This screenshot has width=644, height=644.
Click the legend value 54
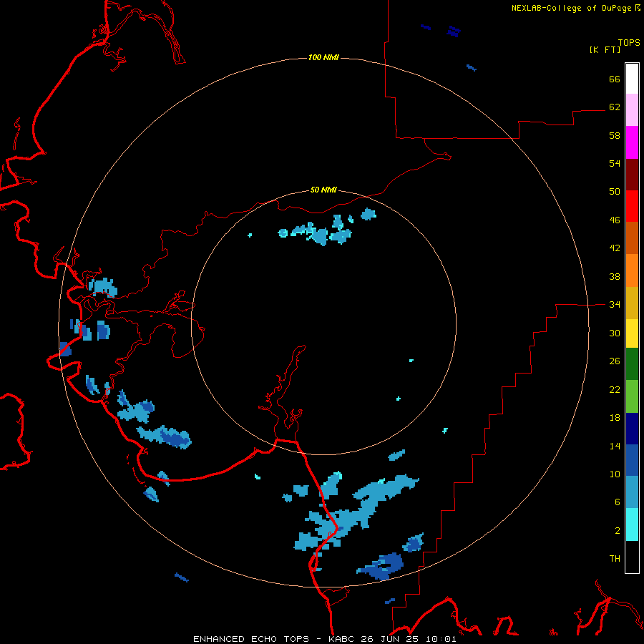tap(615, 163)
